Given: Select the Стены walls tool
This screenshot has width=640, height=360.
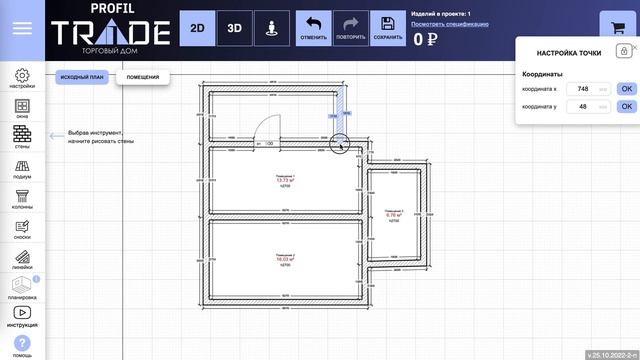Looking at the screenshot, I should coord(22,137).
